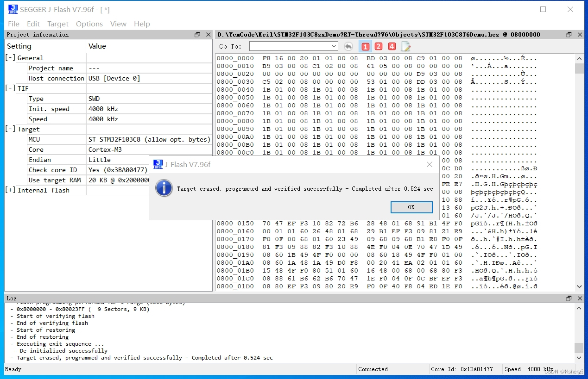
Task: Open the Target menu
Action: coord(58,24)
